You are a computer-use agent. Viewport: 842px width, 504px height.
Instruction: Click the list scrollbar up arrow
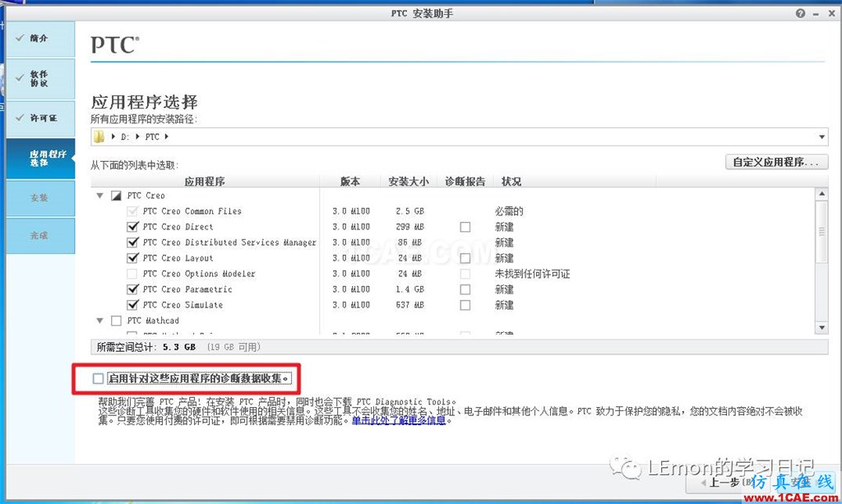click(821, 194)
